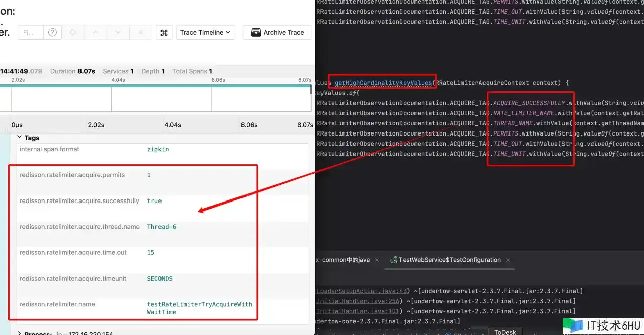Click the tag value '15'

pos(151,252)
